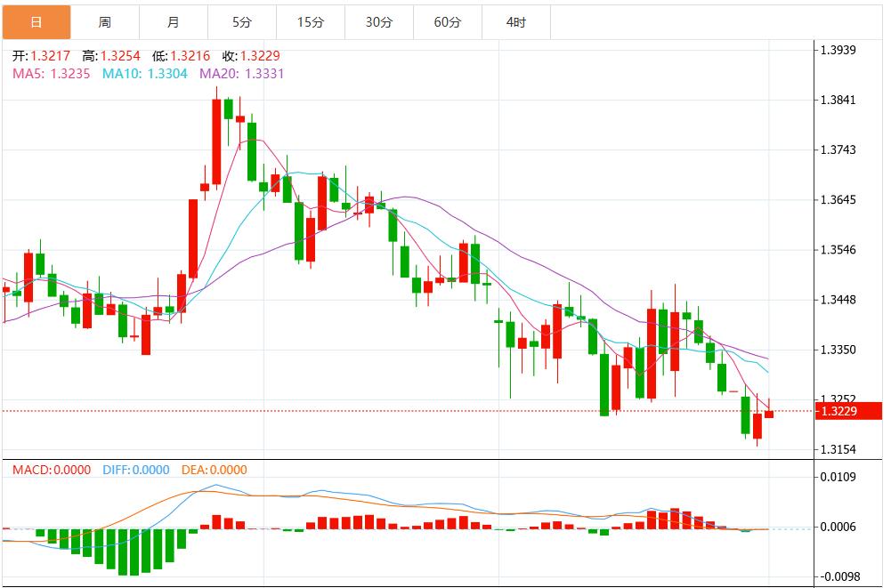Click the DEA indicator label
The image size is (891, 588).
point(214,470)
